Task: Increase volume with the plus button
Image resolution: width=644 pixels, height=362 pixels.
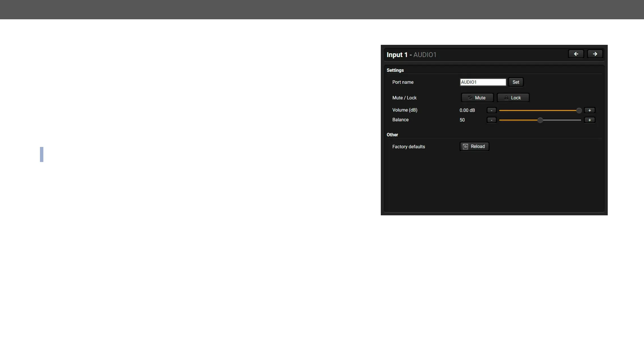Action: click(590, 110)
